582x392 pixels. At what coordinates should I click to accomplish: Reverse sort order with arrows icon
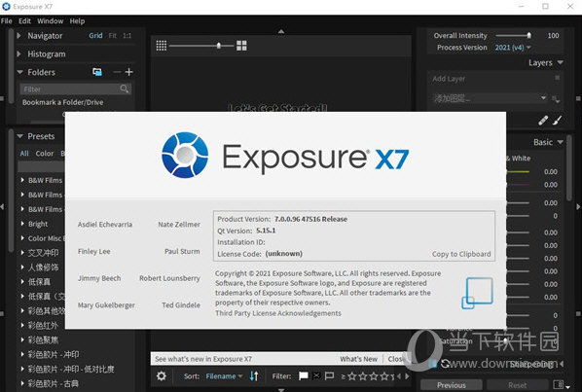point(254,376)
